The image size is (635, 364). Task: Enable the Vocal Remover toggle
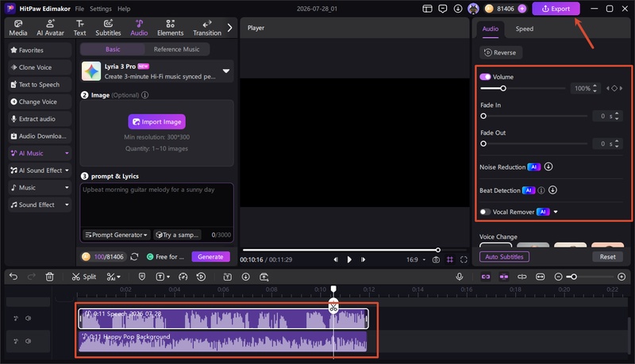point(485,212)
